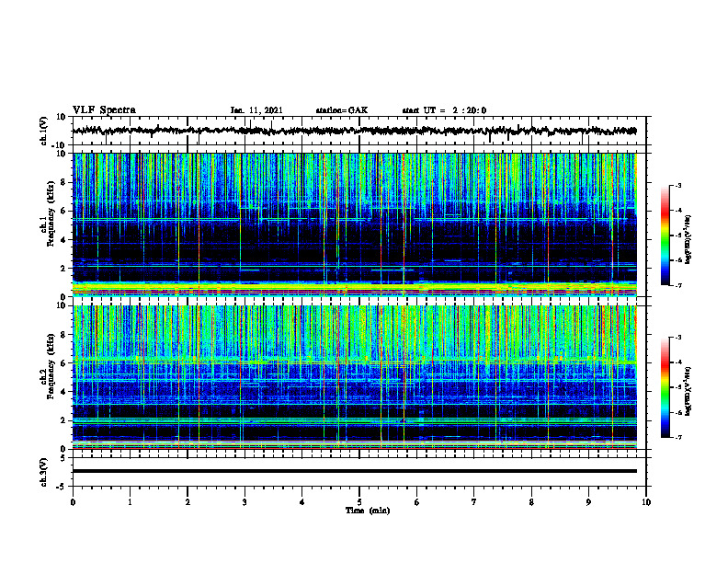Screen dimensions: 728x563
Task: Click the "-6" label on ch.2 colorbar
Action: tap(678, 412)
